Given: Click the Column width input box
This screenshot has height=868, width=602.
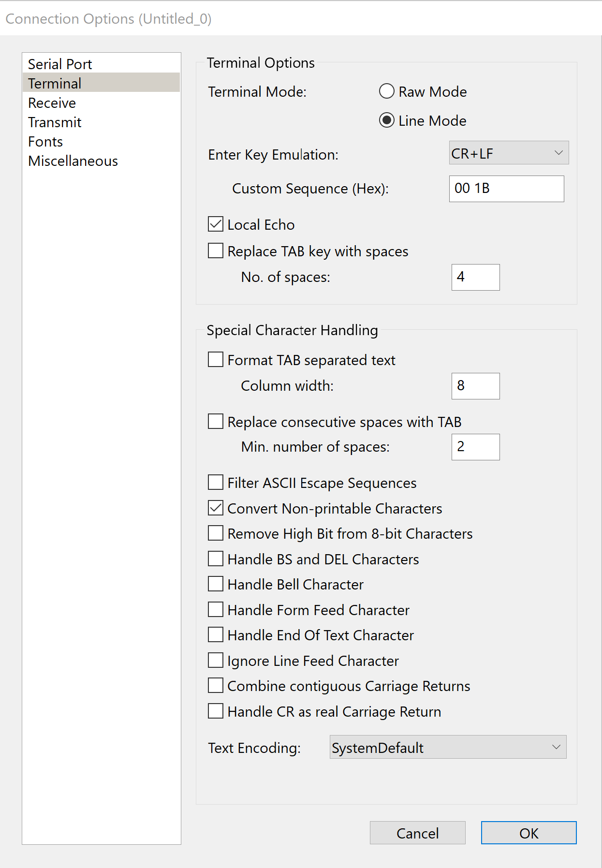Looking at the screenshot, I should [x=475, y=386].
